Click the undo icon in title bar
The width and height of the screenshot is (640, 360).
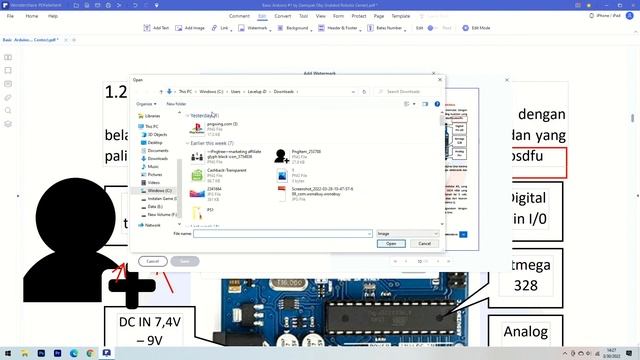(x=135, y=5)
